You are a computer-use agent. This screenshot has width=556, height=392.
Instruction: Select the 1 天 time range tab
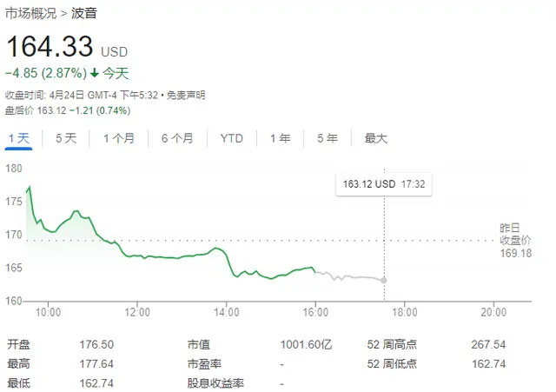(x=19, y=138)
